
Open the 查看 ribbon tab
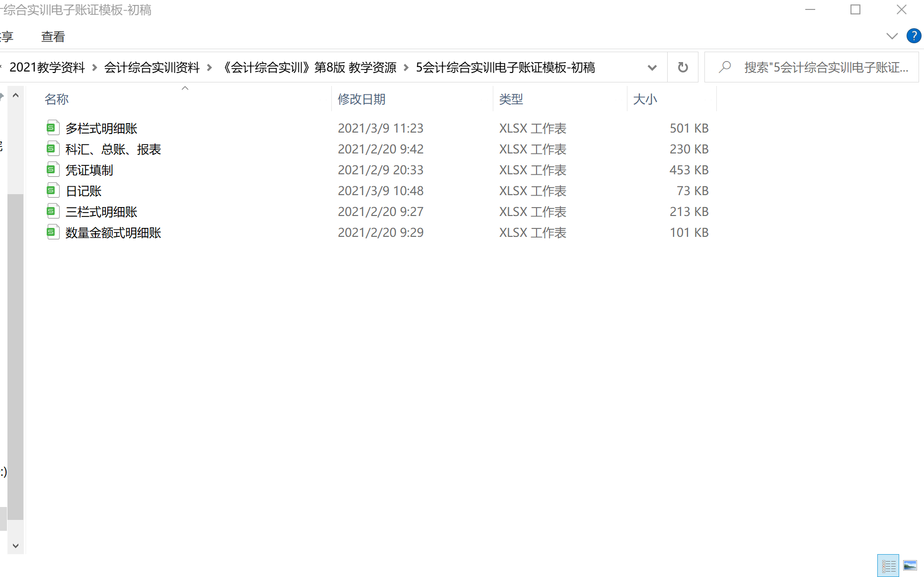tap(53, 37)
